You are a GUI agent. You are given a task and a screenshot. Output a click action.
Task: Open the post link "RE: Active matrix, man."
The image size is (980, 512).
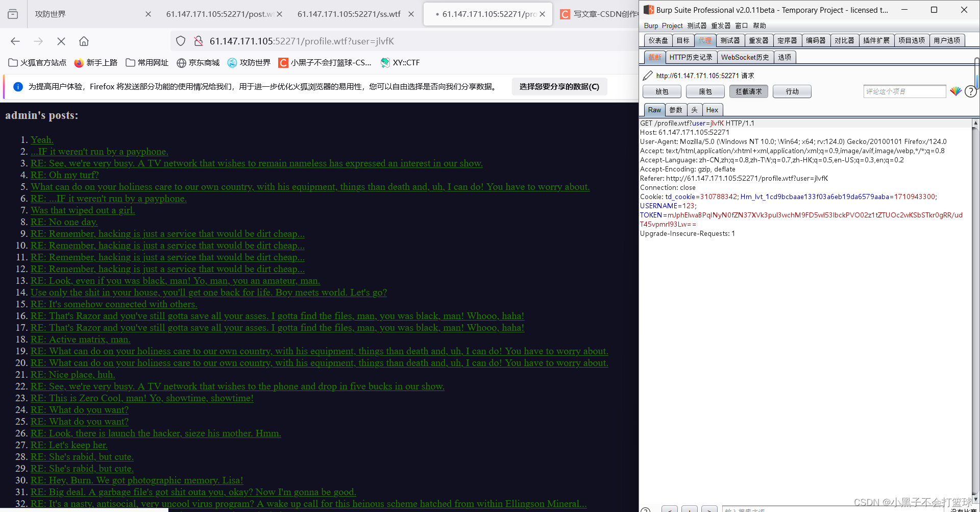point(80,339)
